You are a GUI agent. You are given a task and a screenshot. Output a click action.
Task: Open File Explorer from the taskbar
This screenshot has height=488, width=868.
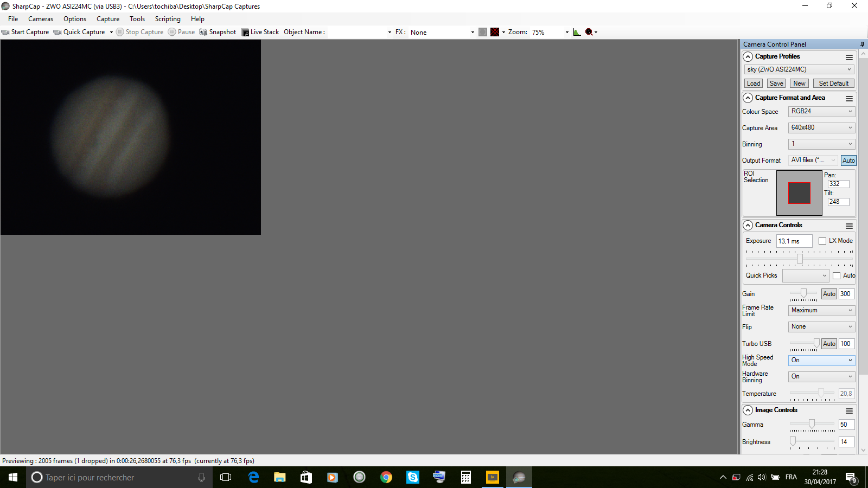coord(280,477)
